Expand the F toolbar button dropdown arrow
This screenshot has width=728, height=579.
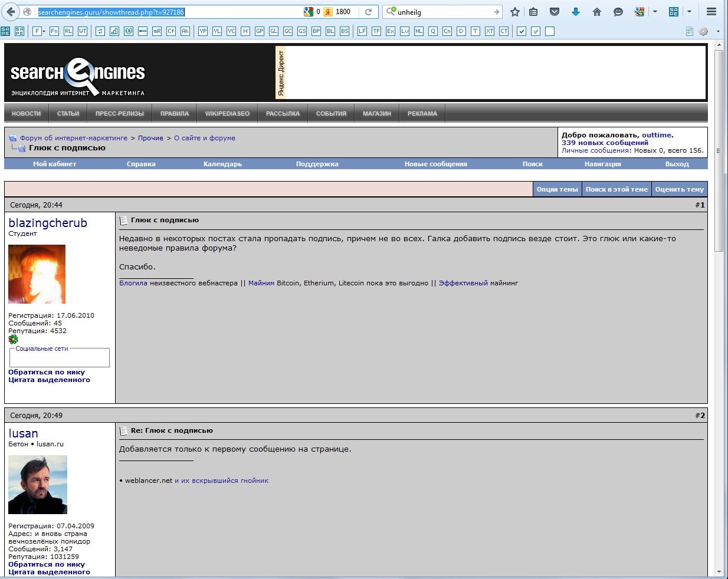(44, 31)
